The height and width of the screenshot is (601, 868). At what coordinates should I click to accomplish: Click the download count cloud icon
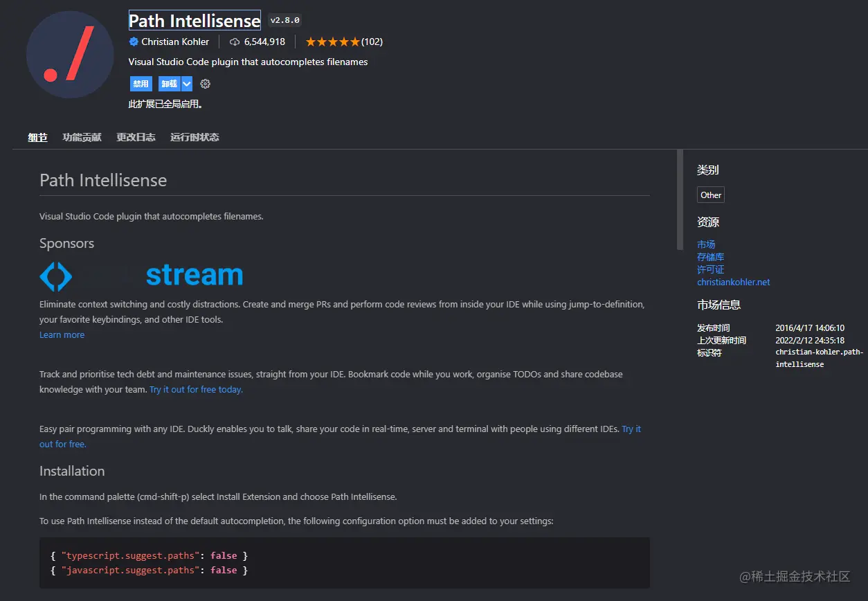(x=235, y=42)
